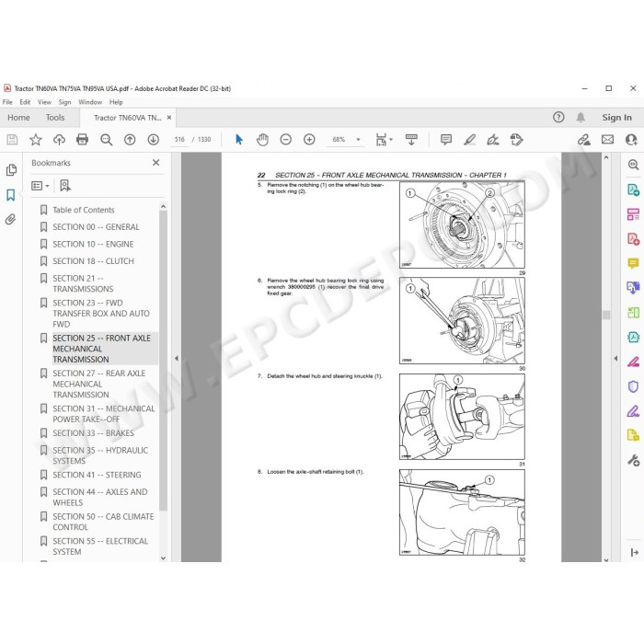Click the page number field

pyautogui.click(x=179, y=140)
